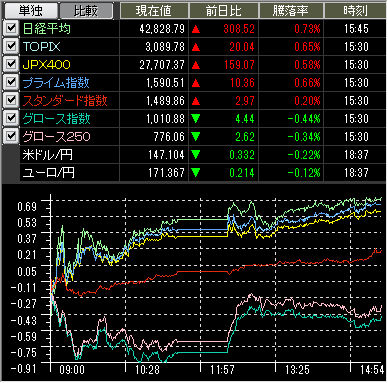Click the percentage 0.65%
Image resolution: width=388 pixels, height=383 pixels.
(307, 47)
